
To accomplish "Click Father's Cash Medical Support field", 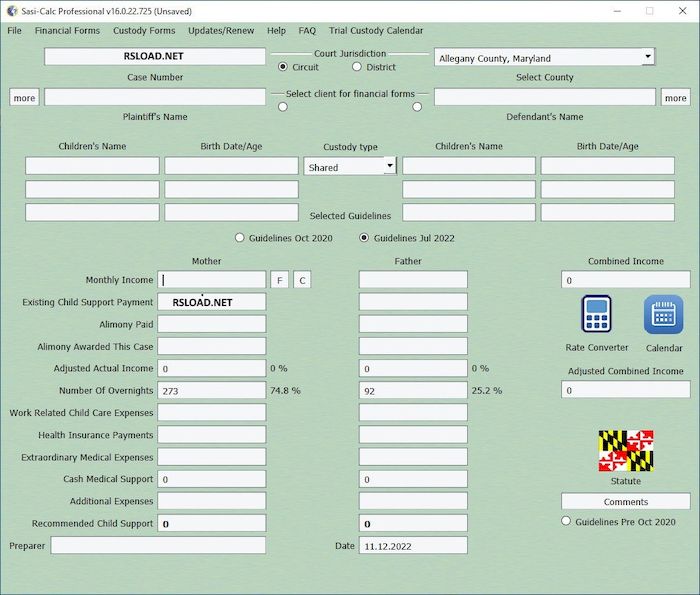I will coord(413,479).
